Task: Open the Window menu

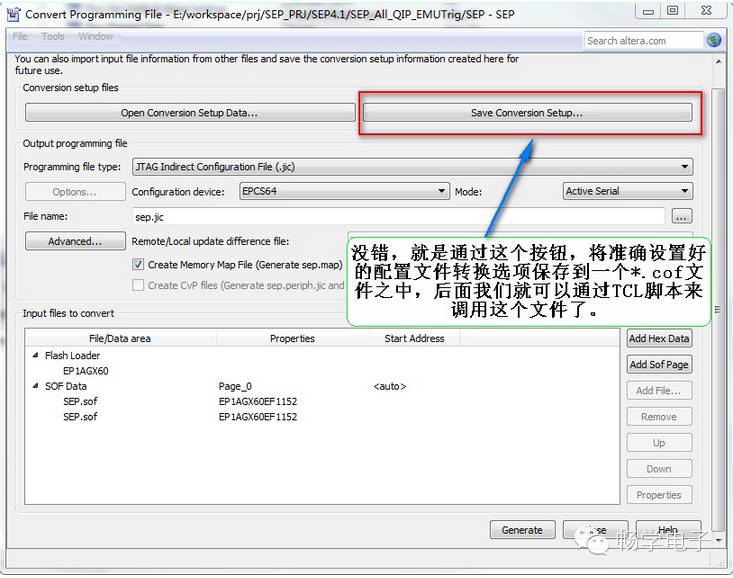Action: (x=95, y=36)
